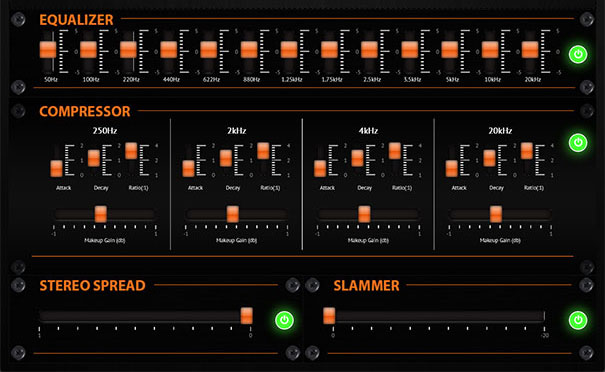Click the 4kHz band Attack slider
Screen dimensions: 605x372
click(320, 169)
